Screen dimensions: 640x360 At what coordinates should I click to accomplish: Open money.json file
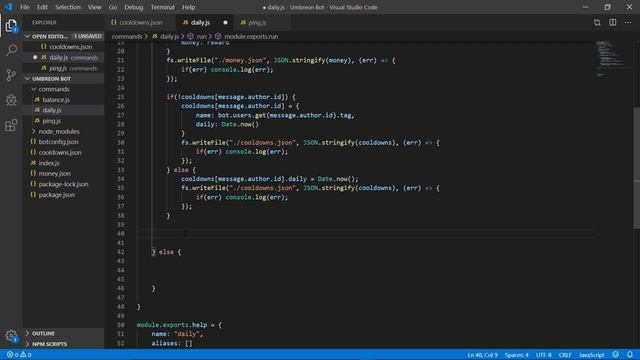pyautogui.click(x=63, y=173)
